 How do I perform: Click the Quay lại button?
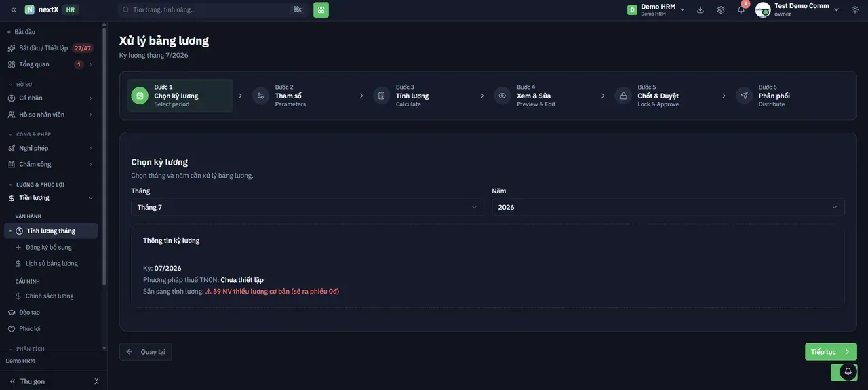[x=146, y=352]
